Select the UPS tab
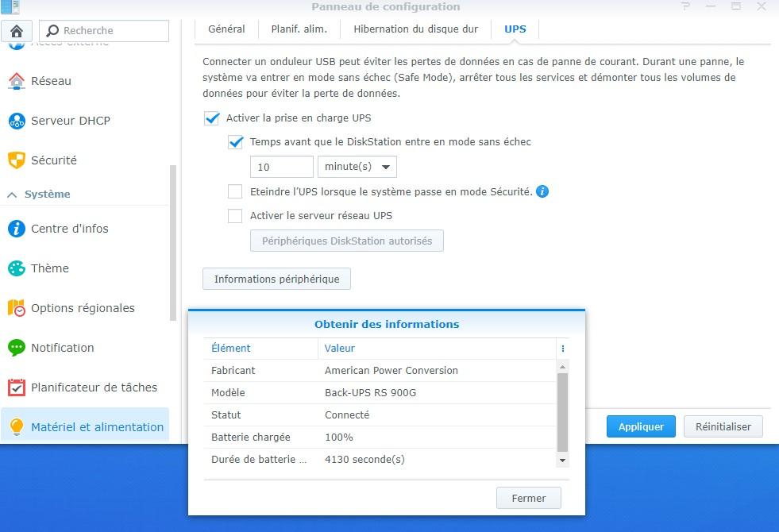The image size is (779, 532). (x=515, y=29)
